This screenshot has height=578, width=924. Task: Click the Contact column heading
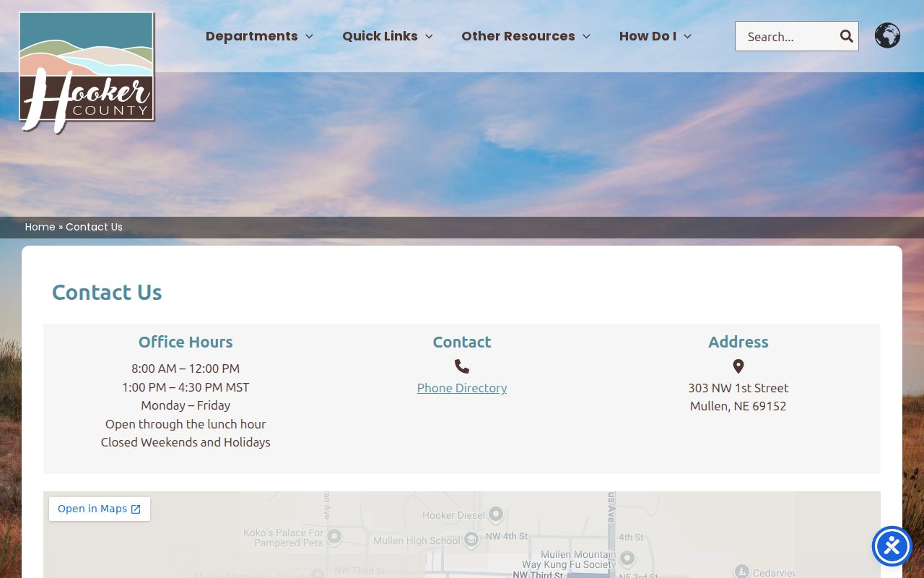(462, 342)
